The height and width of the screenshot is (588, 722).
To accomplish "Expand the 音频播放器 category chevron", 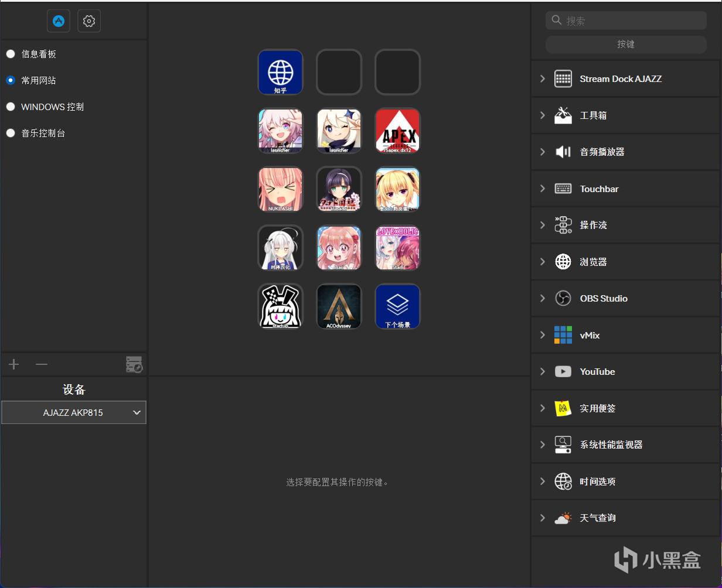I will point(543,152).
